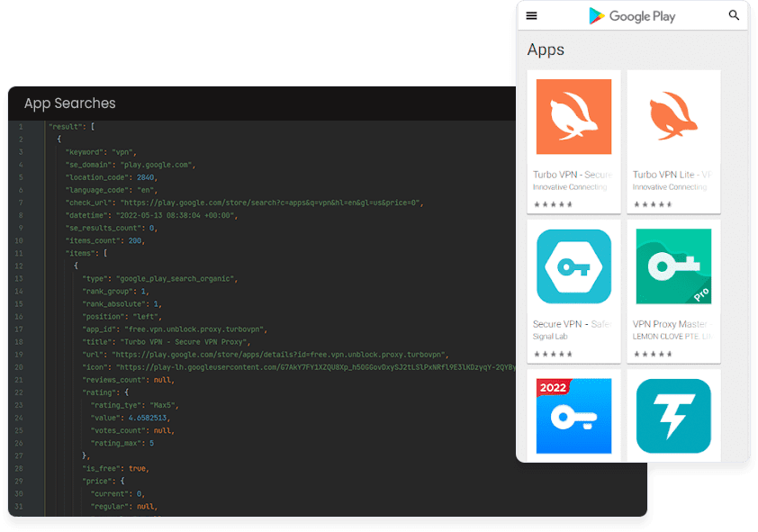Open the Turbo VPN orange rabbit icon
The width and height of the screenshot is (758, 532).
[573, 117]
